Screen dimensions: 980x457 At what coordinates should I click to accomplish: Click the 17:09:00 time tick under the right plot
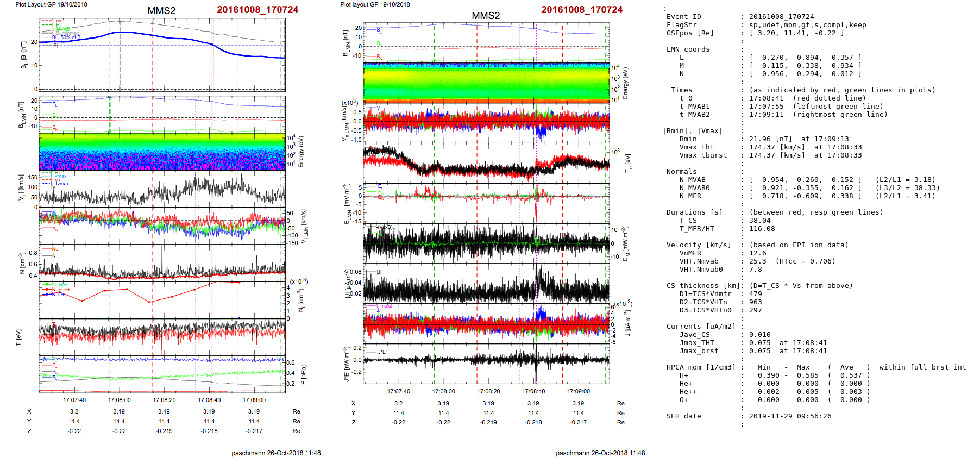point(578,391)
